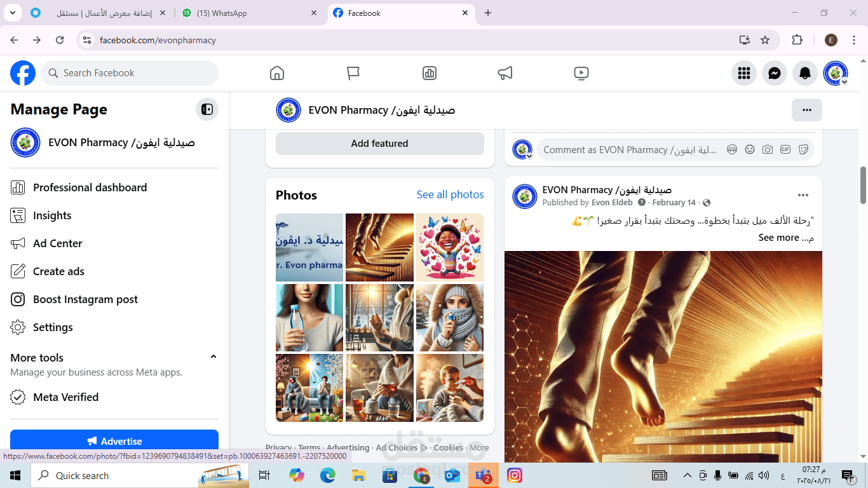This screenshot has width=868, height=488.
Task: Open the Home feed icon
Action: pos(277,73)
